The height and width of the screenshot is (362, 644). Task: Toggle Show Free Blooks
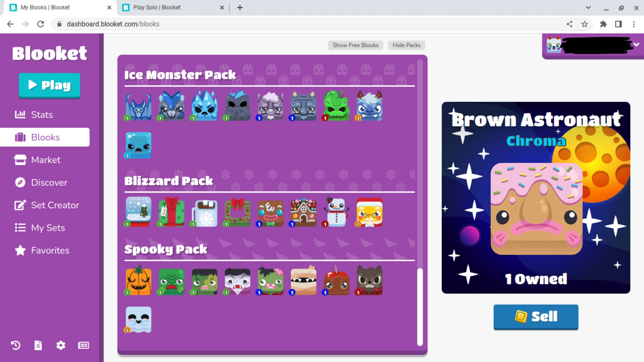[x=355, y=45]
